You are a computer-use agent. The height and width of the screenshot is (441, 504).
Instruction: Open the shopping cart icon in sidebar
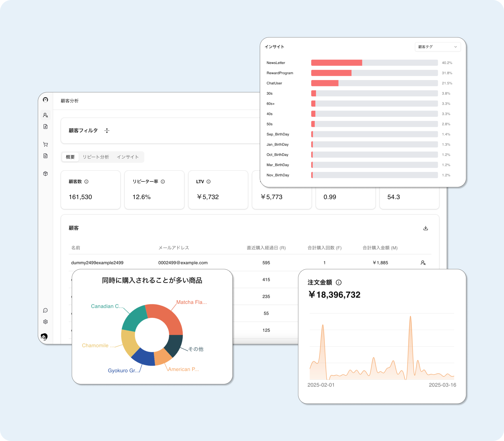[45, 144]
